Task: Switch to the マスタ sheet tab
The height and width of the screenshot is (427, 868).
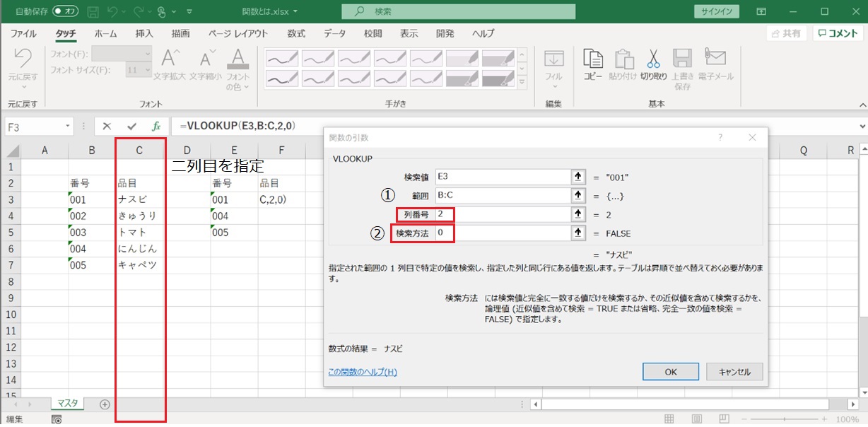Action: click(68, 404)
